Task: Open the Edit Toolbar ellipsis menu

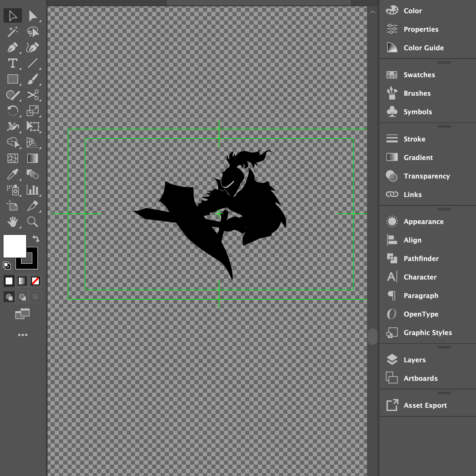Action: [23, 335]
